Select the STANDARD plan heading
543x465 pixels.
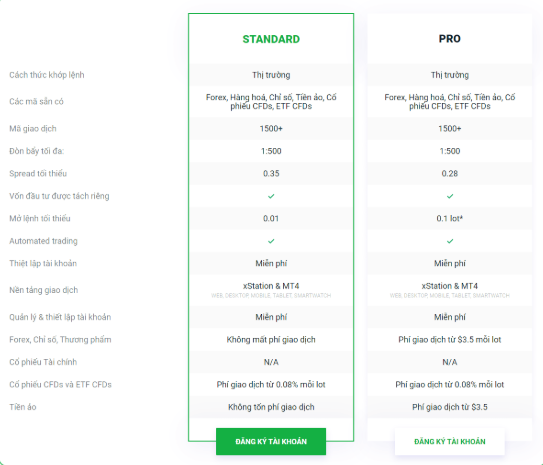(271, 39)
